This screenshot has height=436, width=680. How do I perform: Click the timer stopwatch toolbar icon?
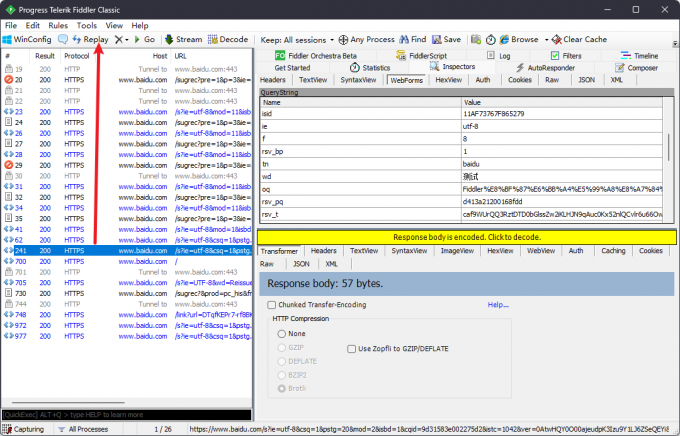(490, 39)
